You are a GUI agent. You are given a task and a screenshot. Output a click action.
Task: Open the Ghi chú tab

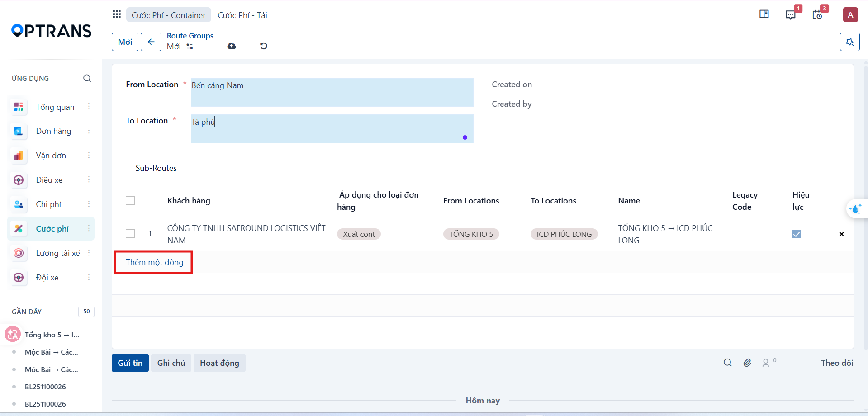coord(171,363)
